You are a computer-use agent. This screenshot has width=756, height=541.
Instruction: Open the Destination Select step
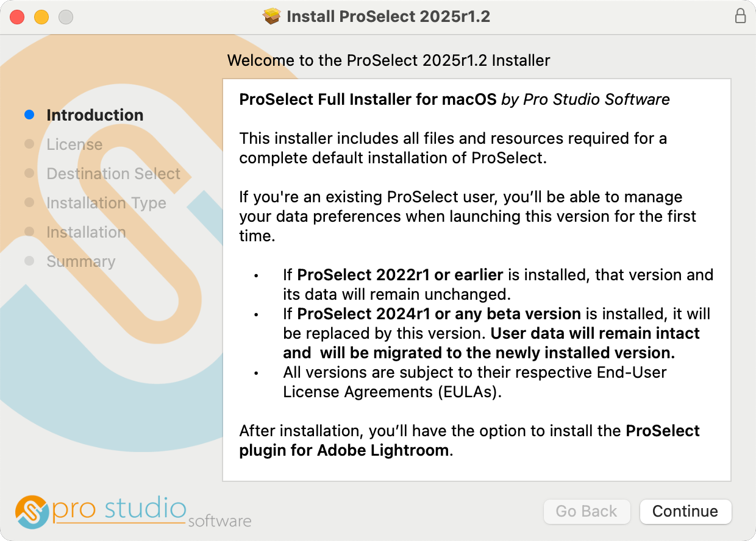[x=113, y=174]
